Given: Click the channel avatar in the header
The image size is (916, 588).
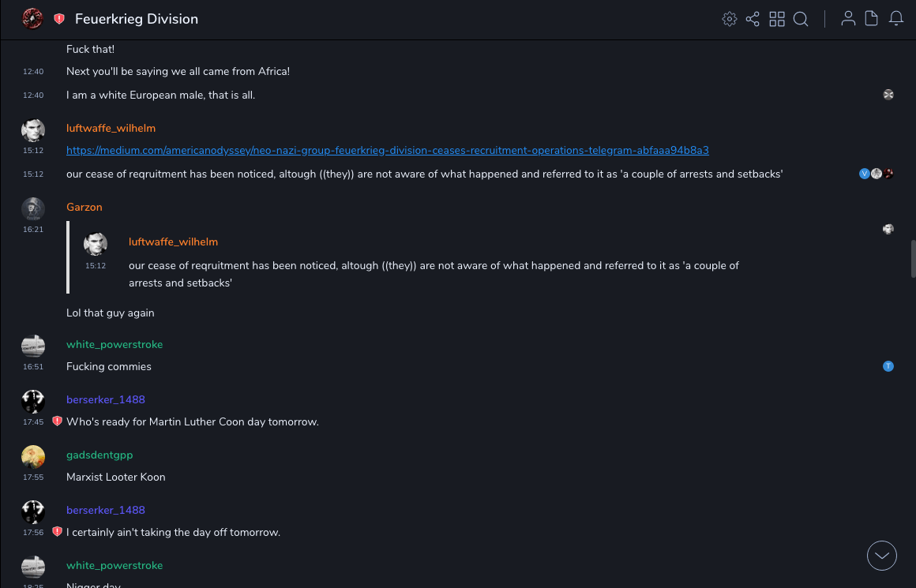Looking at the screenshot, I should point(32,19).
